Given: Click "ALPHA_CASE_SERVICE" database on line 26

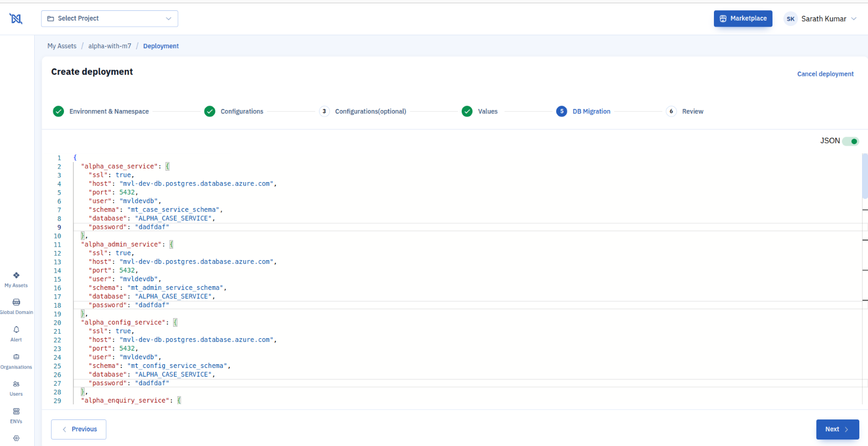Looking at the screenshot, I should 173,374.
